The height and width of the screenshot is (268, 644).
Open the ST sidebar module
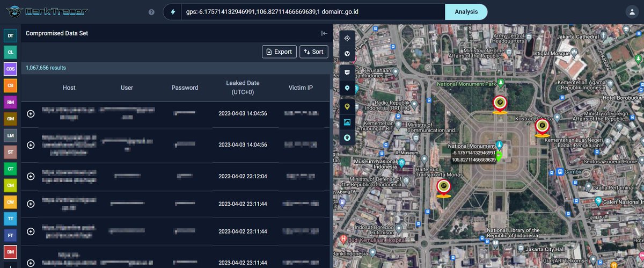(10, 152)
